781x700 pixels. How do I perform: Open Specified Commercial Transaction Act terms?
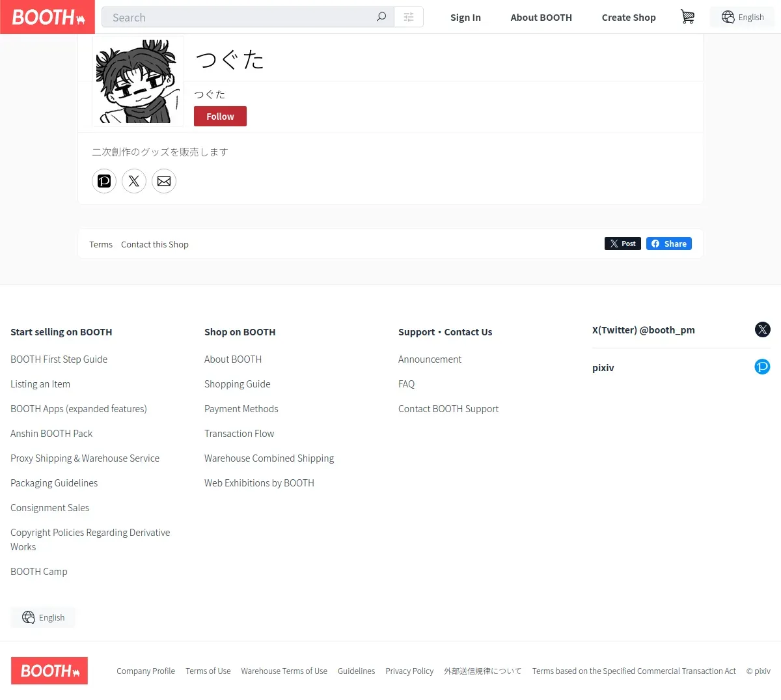click(x=634, y=671)
